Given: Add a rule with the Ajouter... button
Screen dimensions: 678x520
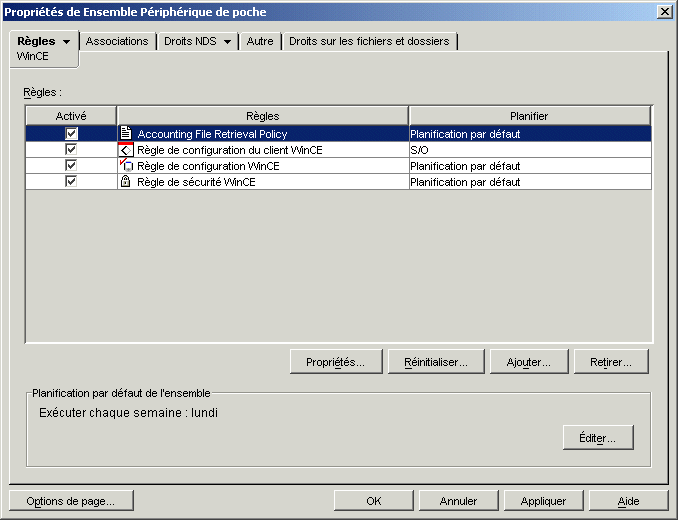Looking at the screenshot, I should pos(529,362).
